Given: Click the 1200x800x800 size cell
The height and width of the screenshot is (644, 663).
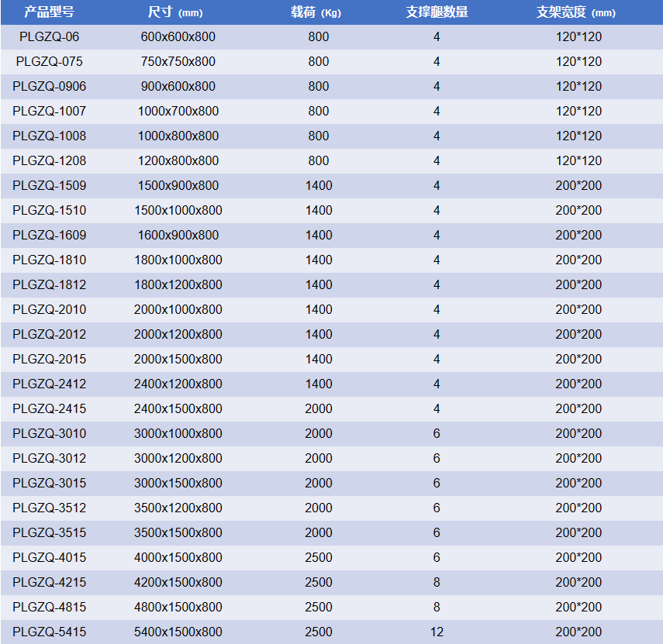Looking at the screenshot, I should click(x=178, y=160).
